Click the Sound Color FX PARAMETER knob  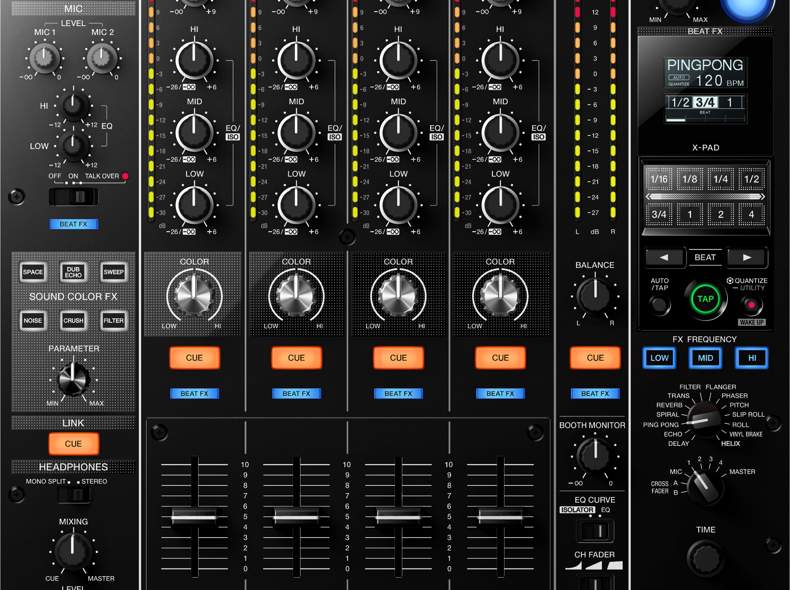point(74,379)
